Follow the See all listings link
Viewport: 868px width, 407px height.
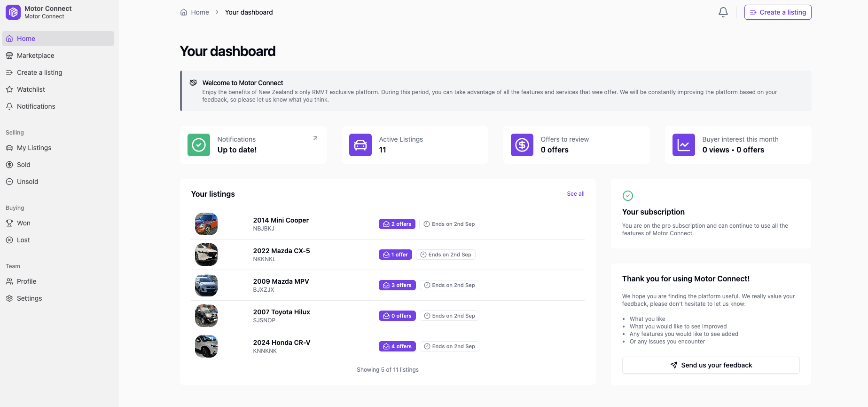(575, 194)
